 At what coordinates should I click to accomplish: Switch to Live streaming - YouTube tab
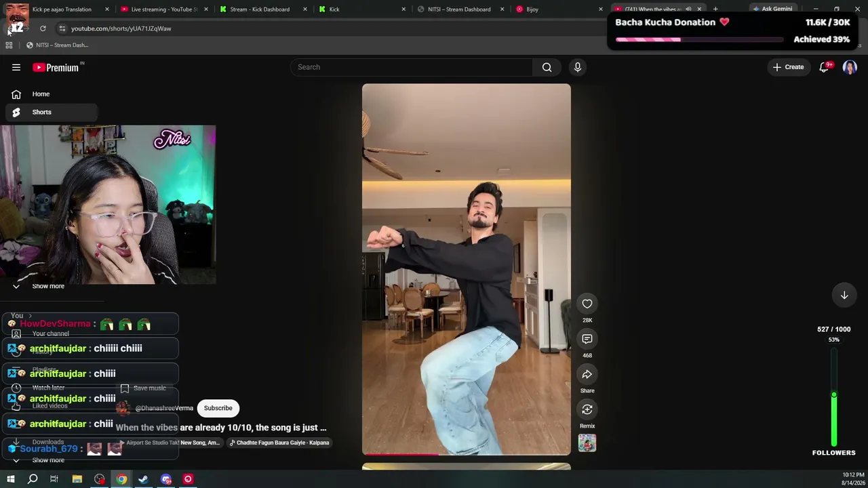tap(163, 9)
